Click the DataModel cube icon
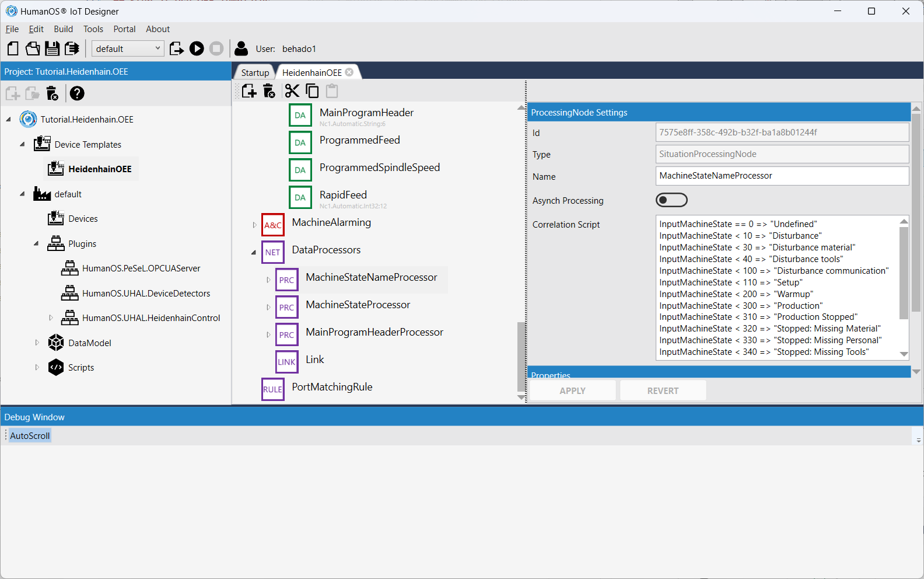This screenshot has width=924, height=579. [x=56, y=343]
